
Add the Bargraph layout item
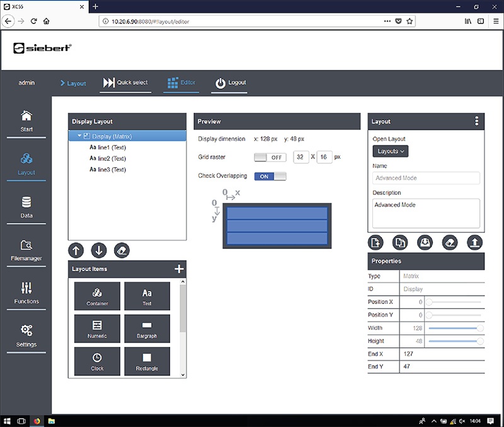point(147,328)
